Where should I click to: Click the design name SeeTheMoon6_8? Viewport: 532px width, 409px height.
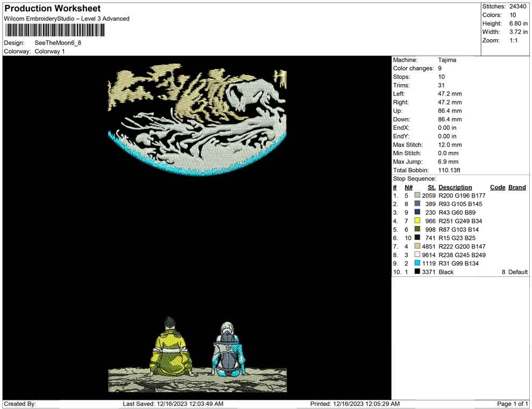click(x=58, y=43)
